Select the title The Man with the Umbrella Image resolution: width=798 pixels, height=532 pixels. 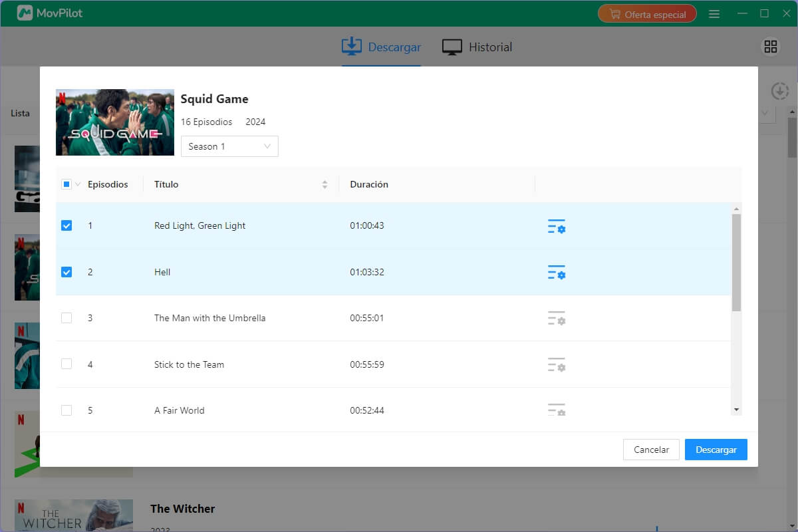click(210, 318)
